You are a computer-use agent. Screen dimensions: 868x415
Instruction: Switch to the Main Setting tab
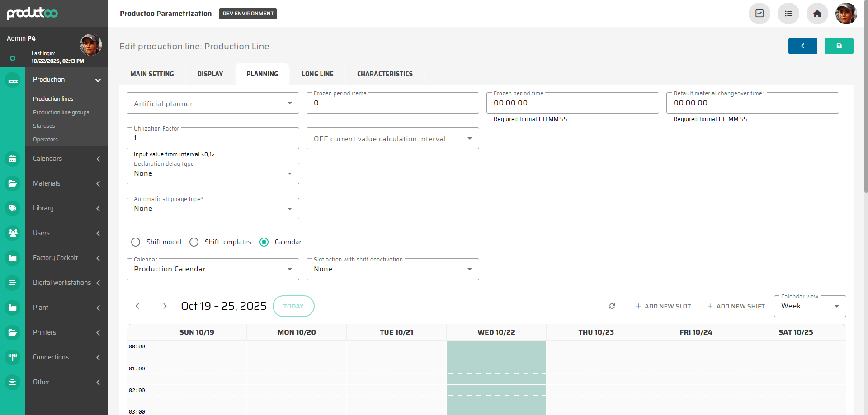(152, 74)
